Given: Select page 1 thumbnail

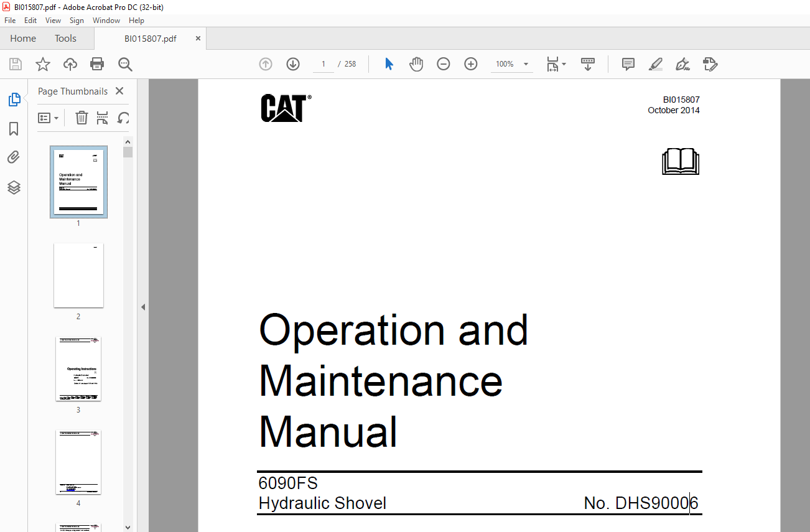Looking at the screenshot, I should pyautogui.click(x=78, y=182).
